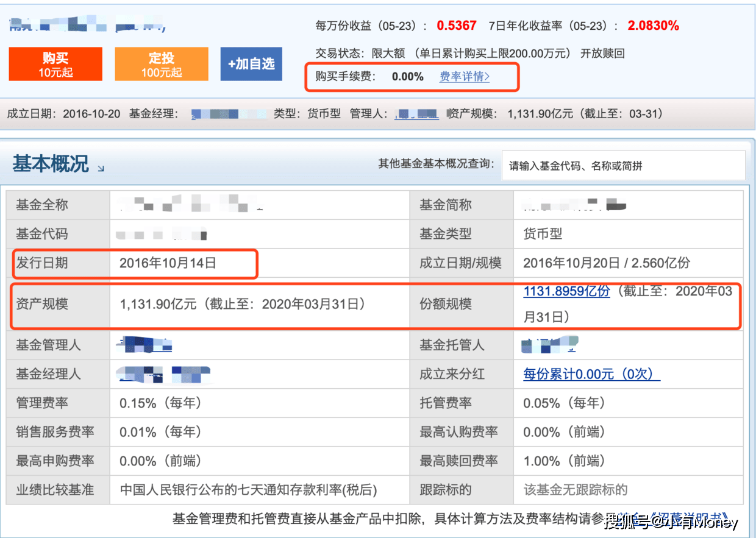Click the 基金简称 label cell
Image resolution: width=756 pixels, height=538 pixels.
[x=462, y=205]
